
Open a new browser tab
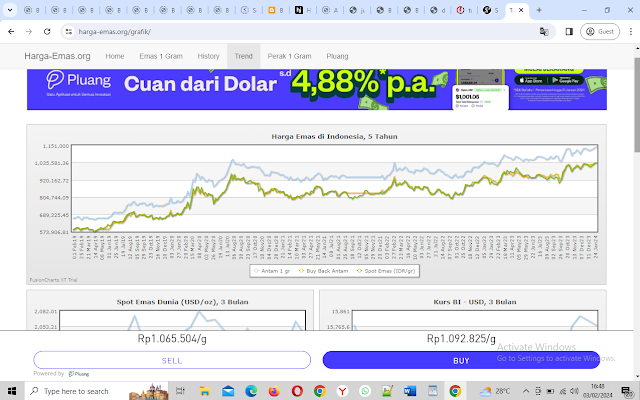539,10
